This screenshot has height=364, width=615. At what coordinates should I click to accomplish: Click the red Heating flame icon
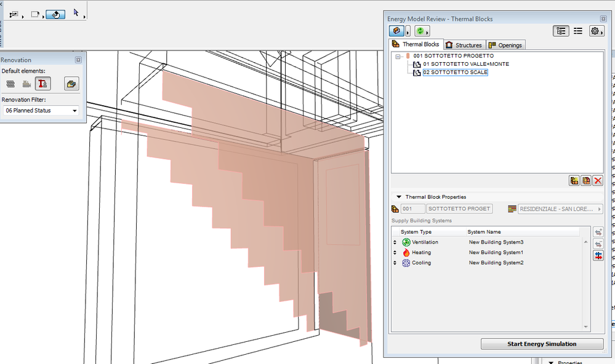point(406,252)
